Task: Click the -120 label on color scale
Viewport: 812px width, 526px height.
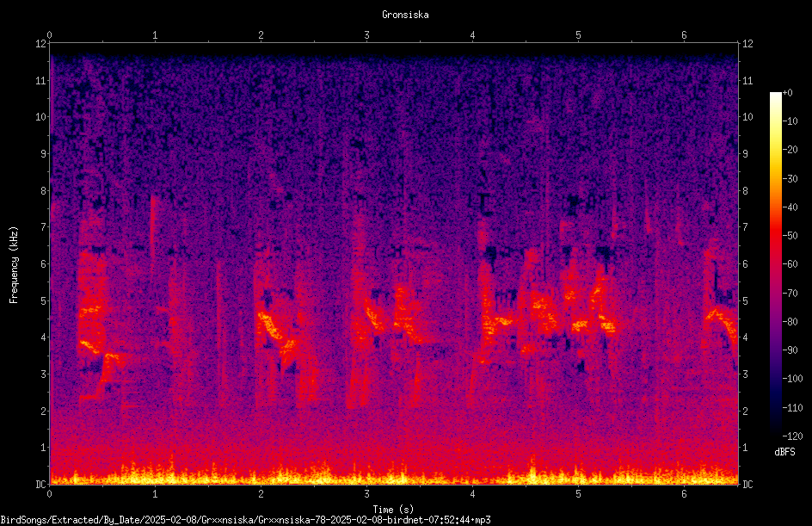Action: (793, 436)
